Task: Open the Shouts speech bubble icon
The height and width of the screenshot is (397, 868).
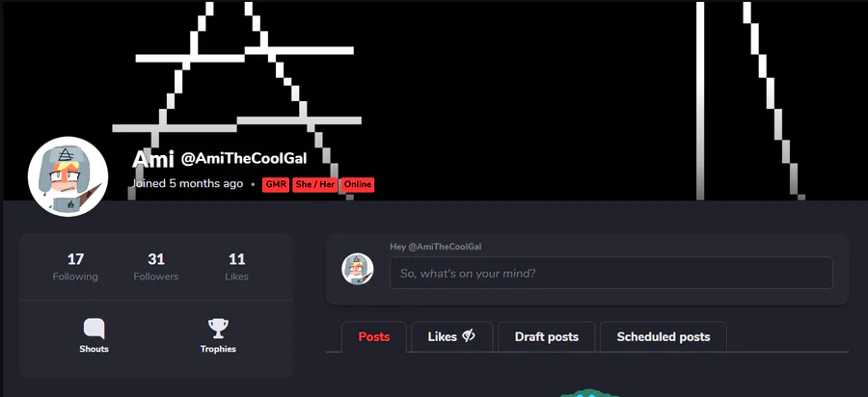Action: (94, 329)
